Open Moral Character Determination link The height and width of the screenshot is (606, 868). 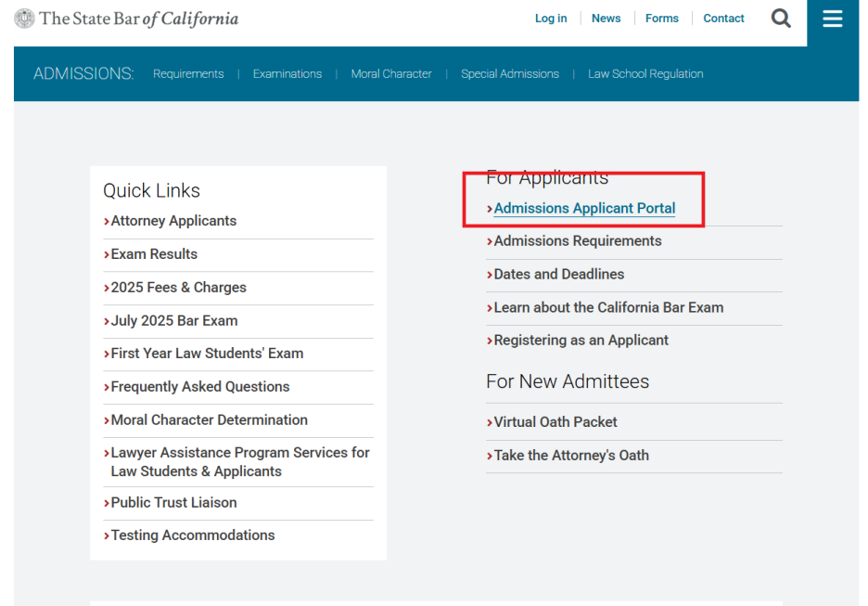tap(209, 419)
